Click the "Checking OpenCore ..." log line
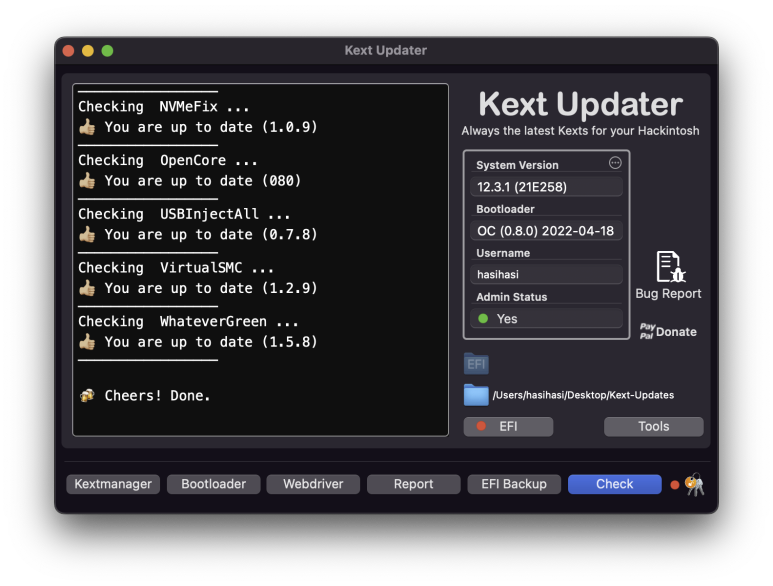The width and height of the screenshot is (773, 586). pos(168,160)
